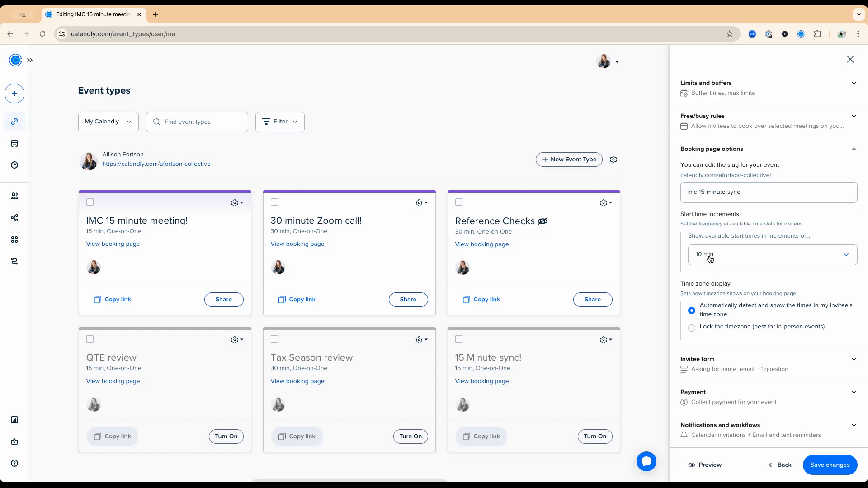868x488 pixels.
Task: Open the Meetings calendar icon in the sidebar
Action: point(14,144)
